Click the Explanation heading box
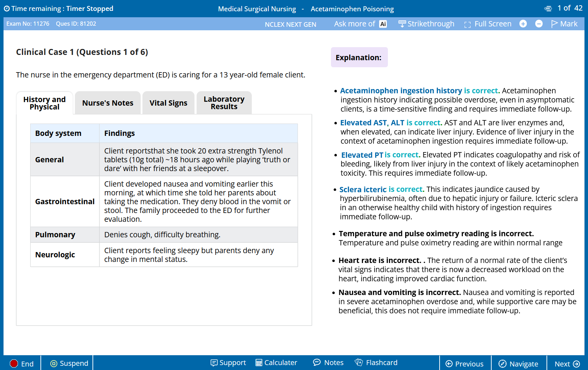The image size is (588, 370). coord(359,57)
